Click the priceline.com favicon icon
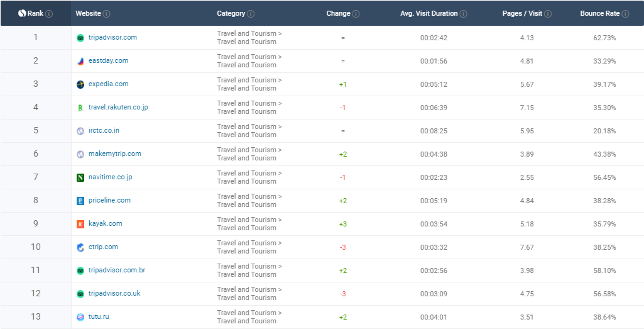The height and width of the screenshot is (329, 644). point(80,201)
